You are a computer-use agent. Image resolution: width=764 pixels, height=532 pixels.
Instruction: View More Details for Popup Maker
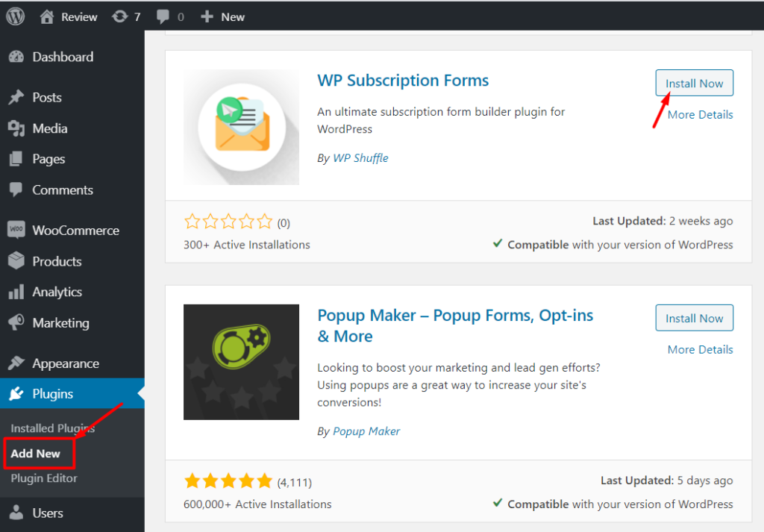point(700,349)
